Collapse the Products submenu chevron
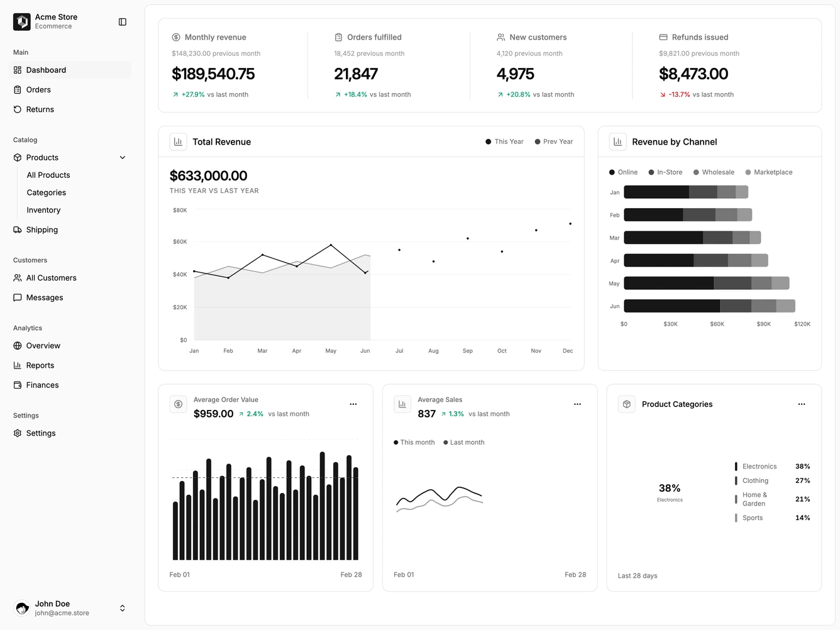 coord(123,158)
